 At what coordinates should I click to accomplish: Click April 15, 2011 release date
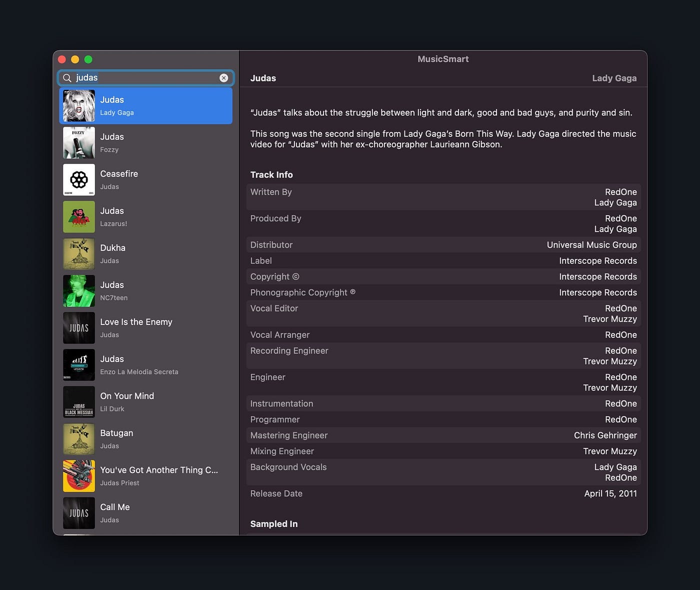pyautogui.click(x=610, y=493)
